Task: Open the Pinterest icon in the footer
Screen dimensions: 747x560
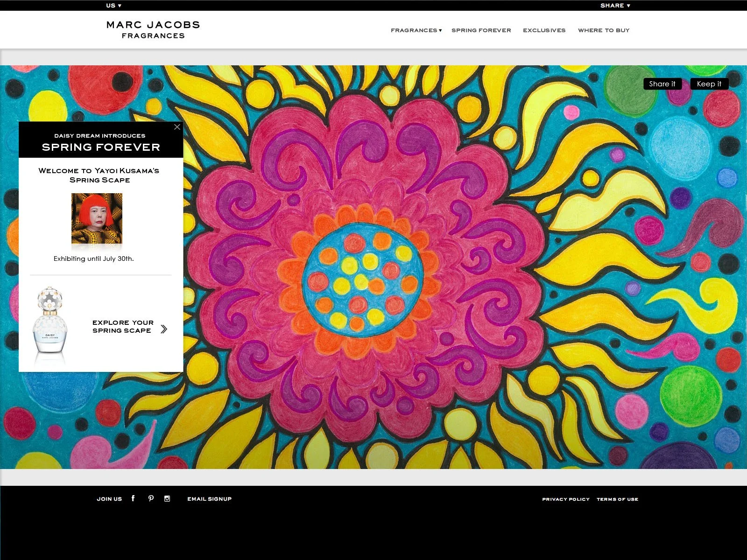Action: (x=151, y=498)
